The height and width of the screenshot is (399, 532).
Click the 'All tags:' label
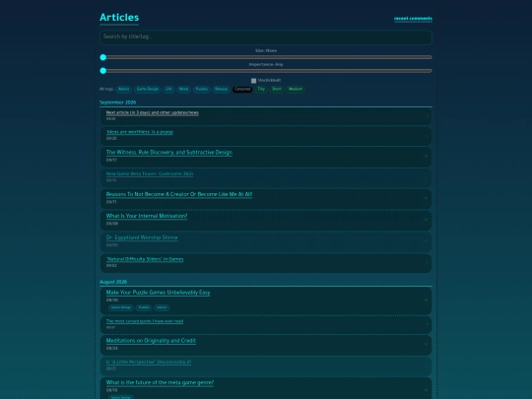click(106, 90)
